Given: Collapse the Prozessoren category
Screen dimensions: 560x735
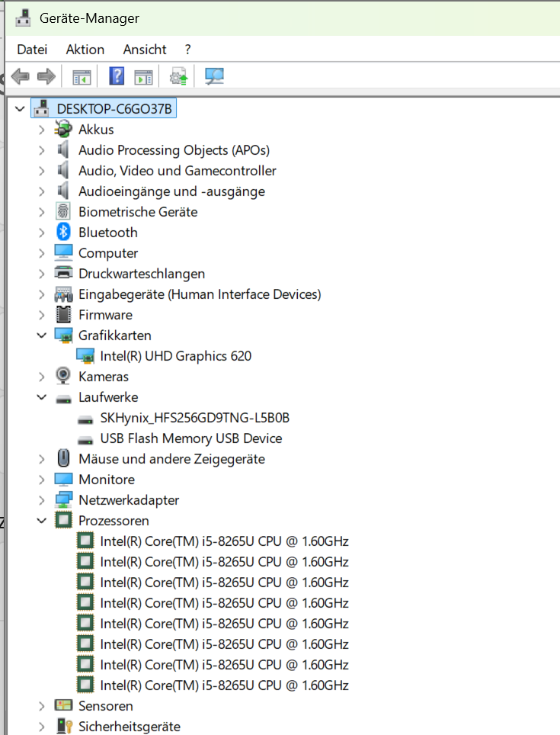Looking at the screenshot, I should pos(42,521).
